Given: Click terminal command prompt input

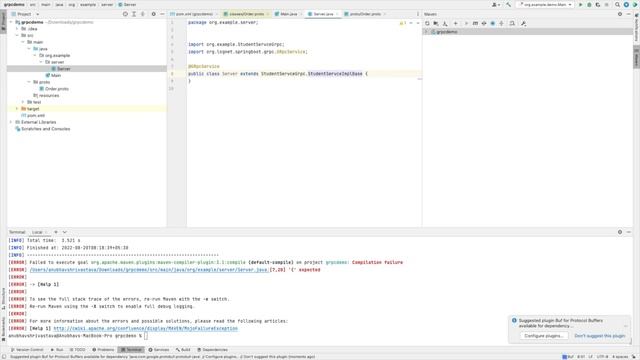Looking at the screenshot, I should click(146, 336).
